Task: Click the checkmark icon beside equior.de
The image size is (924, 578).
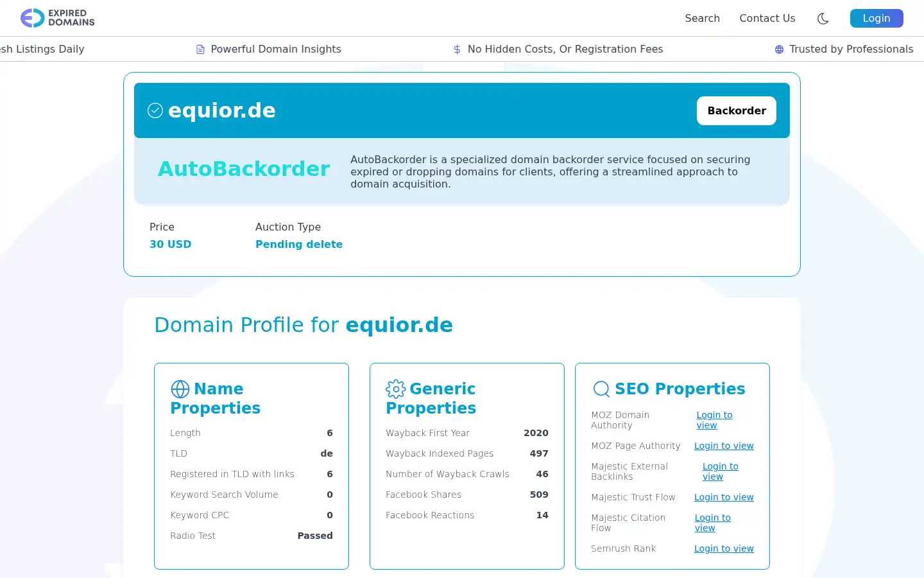Action: point(155,110)
